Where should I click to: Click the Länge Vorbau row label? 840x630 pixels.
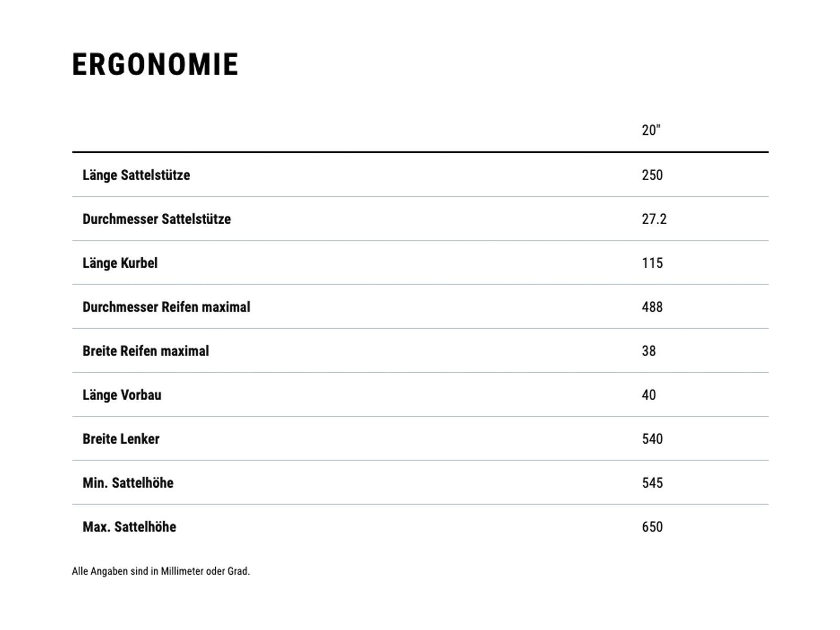[122, 395]
